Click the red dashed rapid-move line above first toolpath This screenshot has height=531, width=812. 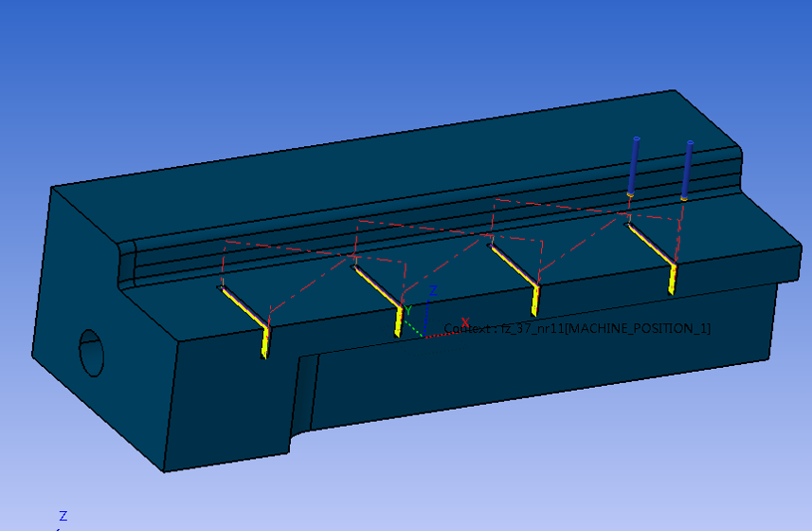pos(284,248)
